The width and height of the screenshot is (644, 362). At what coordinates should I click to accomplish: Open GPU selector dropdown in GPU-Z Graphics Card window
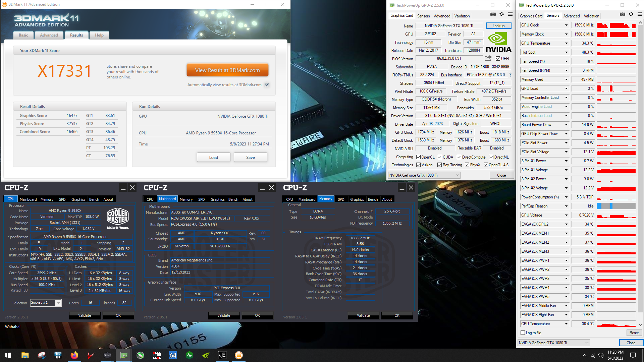click(424, 175)
